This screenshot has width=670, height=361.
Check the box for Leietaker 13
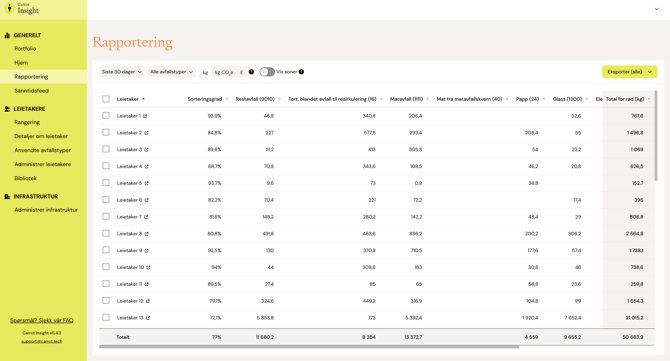click(106, 318)
